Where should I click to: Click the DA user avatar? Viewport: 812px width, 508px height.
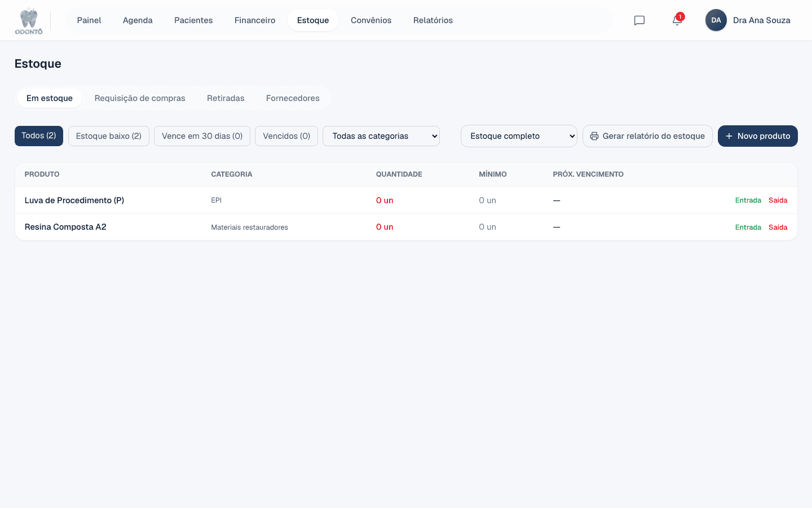point(716,20)
